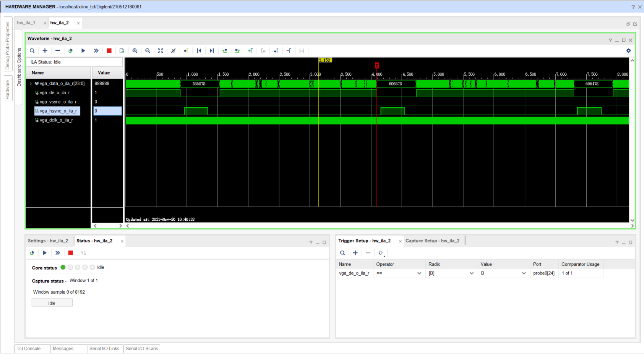Export ILA data from the waveform toolbar
Screen dimensions: 644x354
pos(122,50)
